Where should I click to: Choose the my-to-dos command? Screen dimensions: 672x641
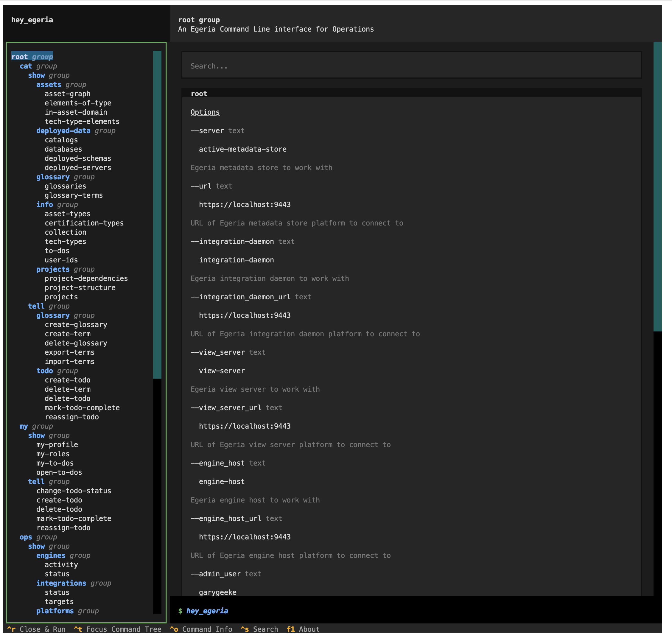[x=55, y=463]
